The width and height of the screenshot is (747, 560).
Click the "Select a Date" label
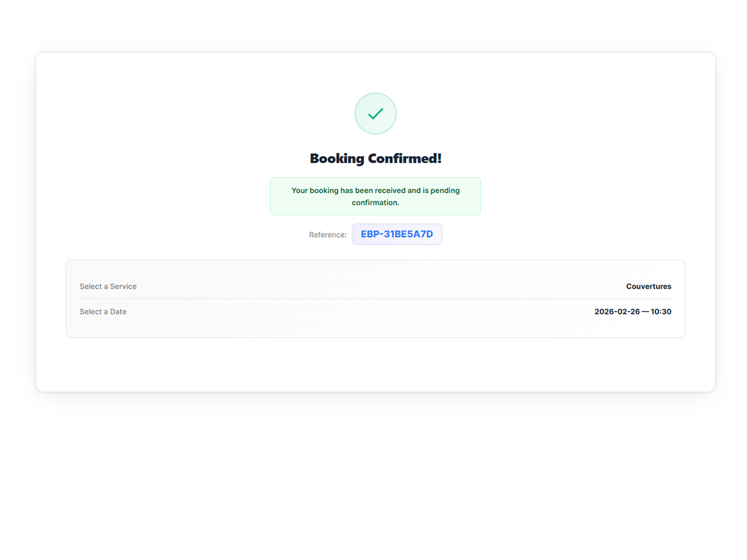[103, 312]
